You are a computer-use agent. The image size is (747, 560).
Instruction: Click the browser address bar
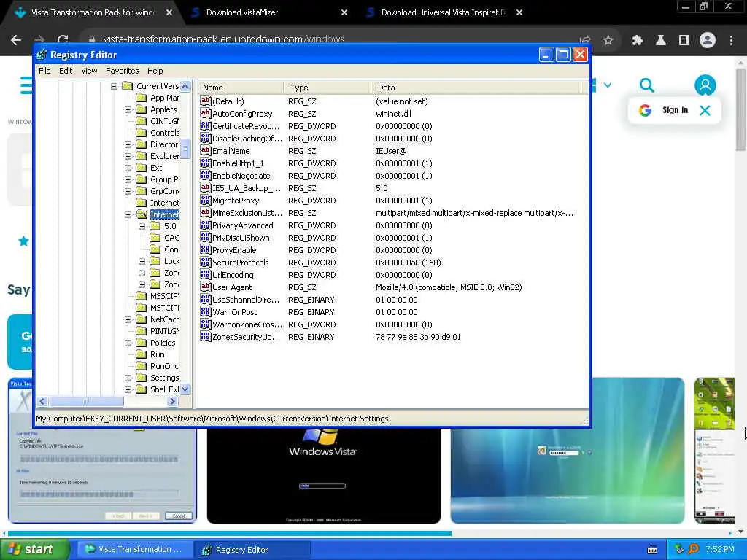coord(333,40)
